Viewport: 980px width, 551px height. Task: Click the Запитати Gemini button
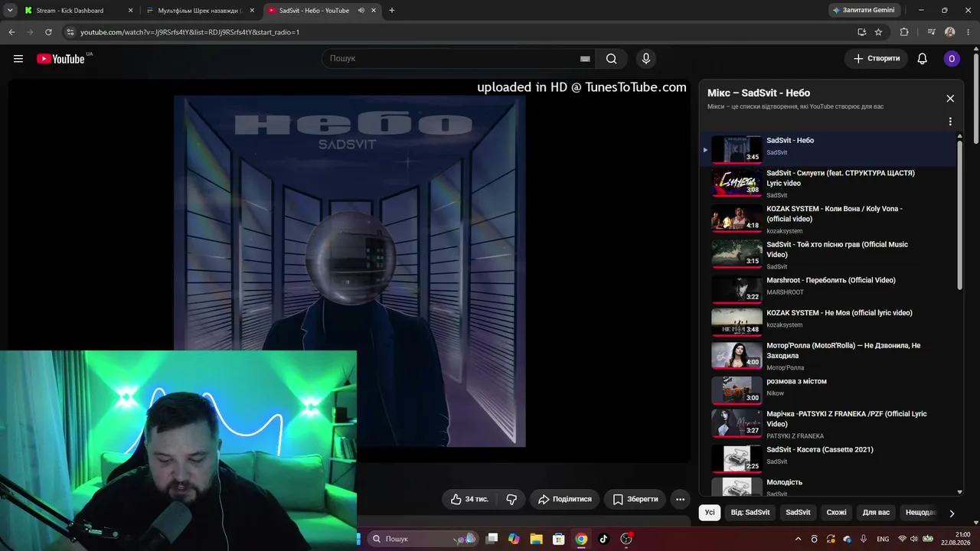click(864, 11)
